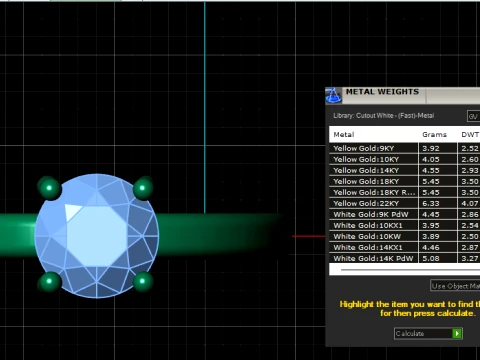
Task: Select the Yellow Gold:10KY row
Action: (404, 159)
